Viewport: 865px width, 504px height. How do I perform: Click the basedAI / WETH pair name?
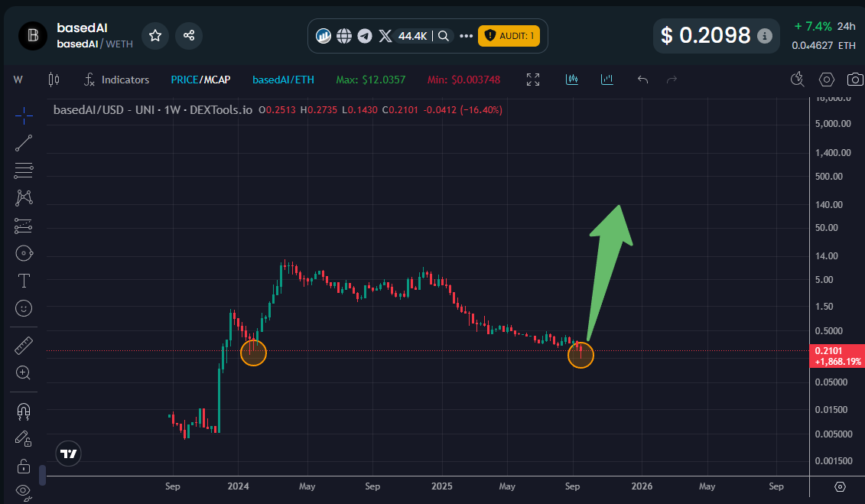94,44
